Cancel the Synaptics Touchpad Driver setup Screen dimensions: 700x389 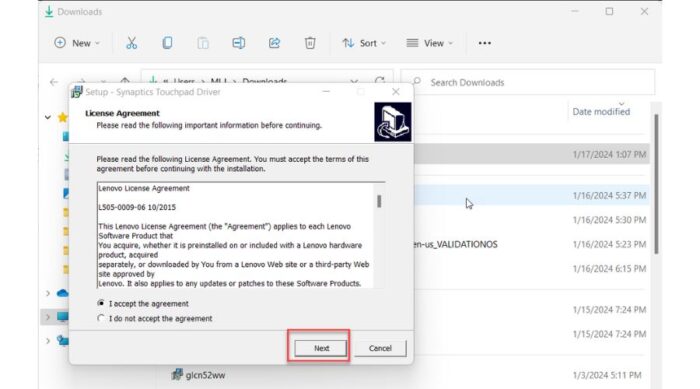point(380,348)
